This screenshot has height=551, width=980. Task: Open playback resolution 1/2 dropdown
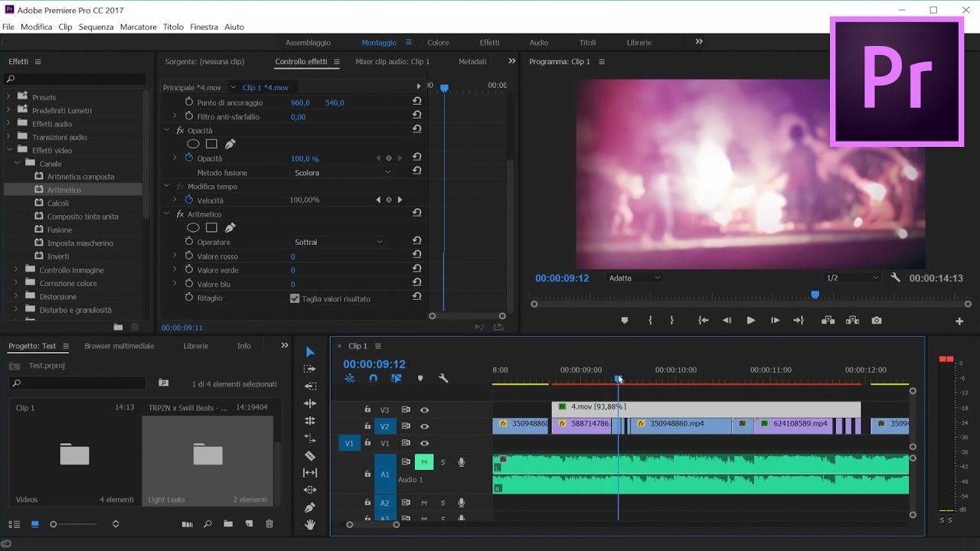[852, 278]
